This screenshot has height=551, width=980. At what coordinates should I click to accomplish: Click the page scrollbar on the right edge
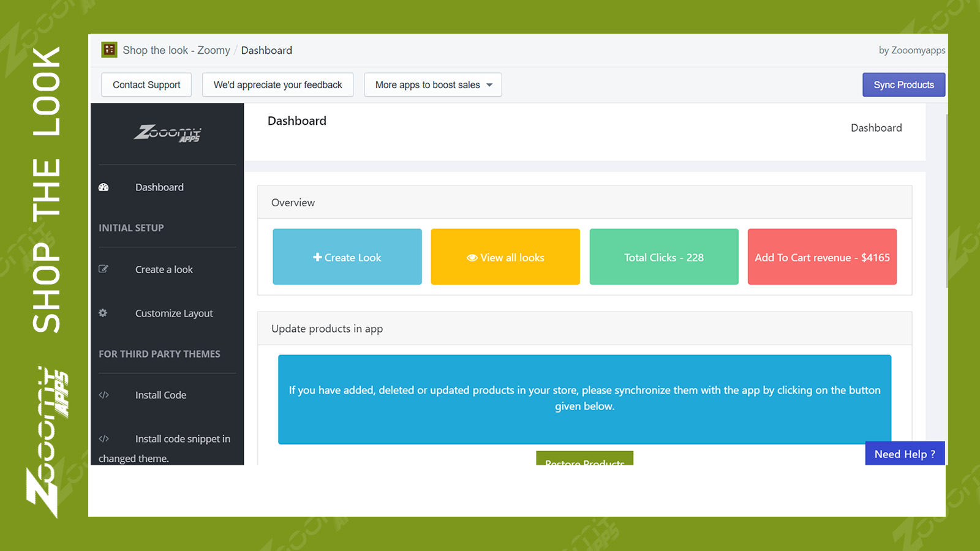(947, 202)
